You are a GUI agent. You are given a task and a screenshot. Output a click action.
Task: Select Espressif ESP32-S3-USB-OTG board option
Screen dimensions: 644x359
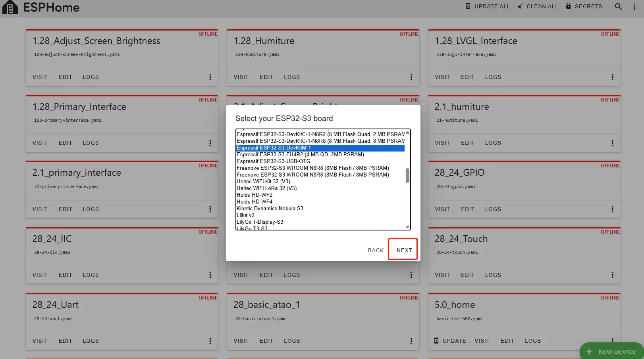(274, 161)
